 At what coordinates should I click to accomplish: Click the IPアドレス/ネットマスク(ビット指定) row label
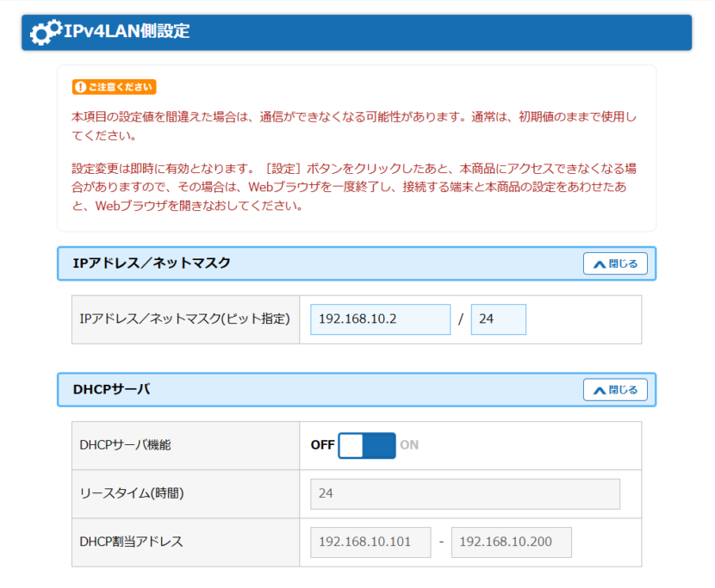184,319
